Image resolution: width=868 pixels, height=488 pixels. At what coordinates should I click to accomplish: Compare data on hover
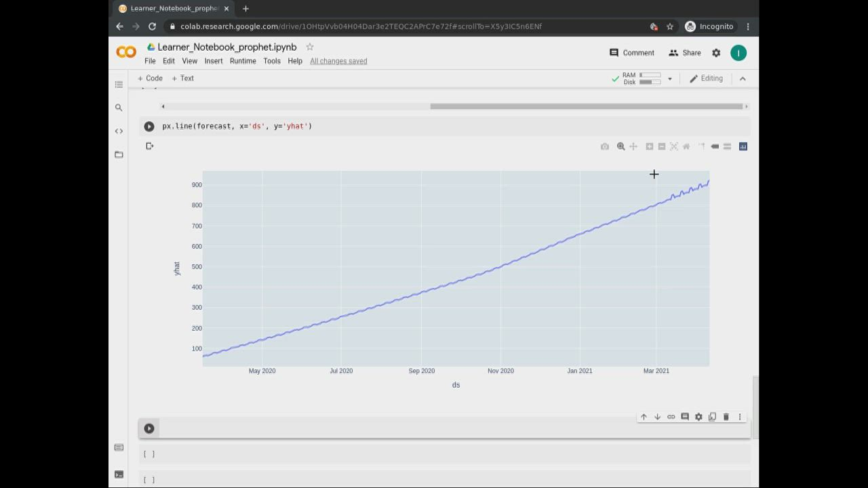click(x=727, y=146)
